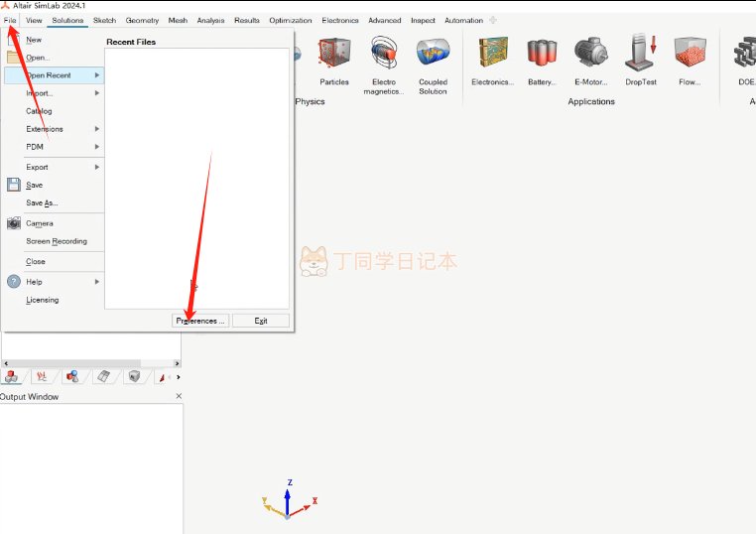756x534 pixels.
Task: Expand the Help submenu arrow
Action: (97, 282)
